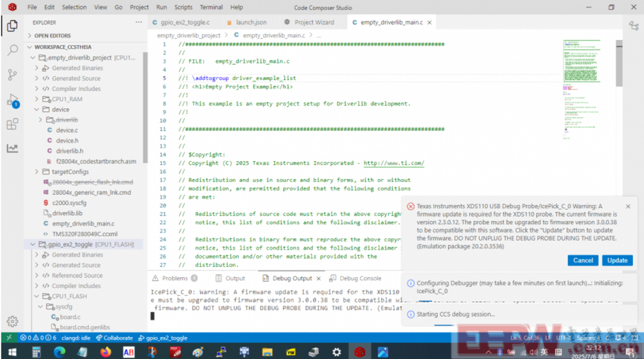Click the code minimap preview

click(582, 90)
